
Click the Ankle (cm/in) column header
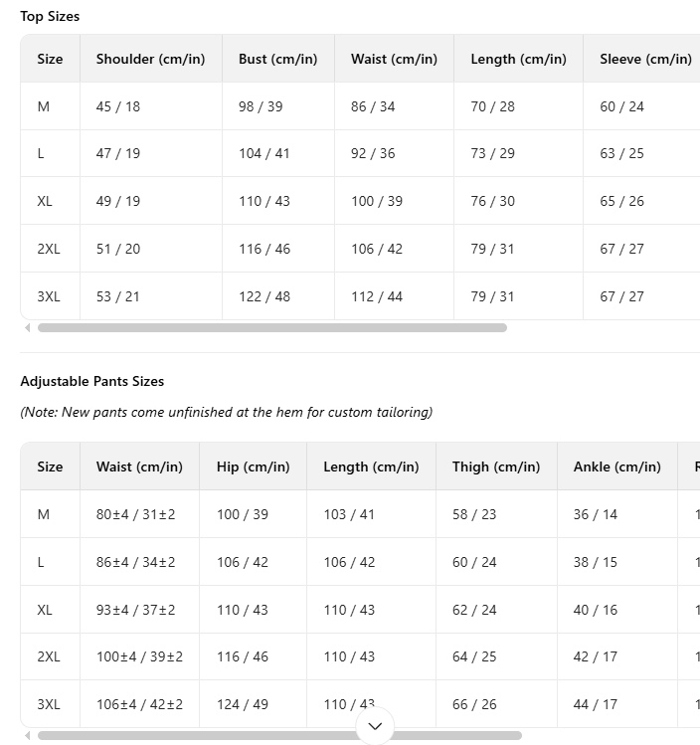616,466
